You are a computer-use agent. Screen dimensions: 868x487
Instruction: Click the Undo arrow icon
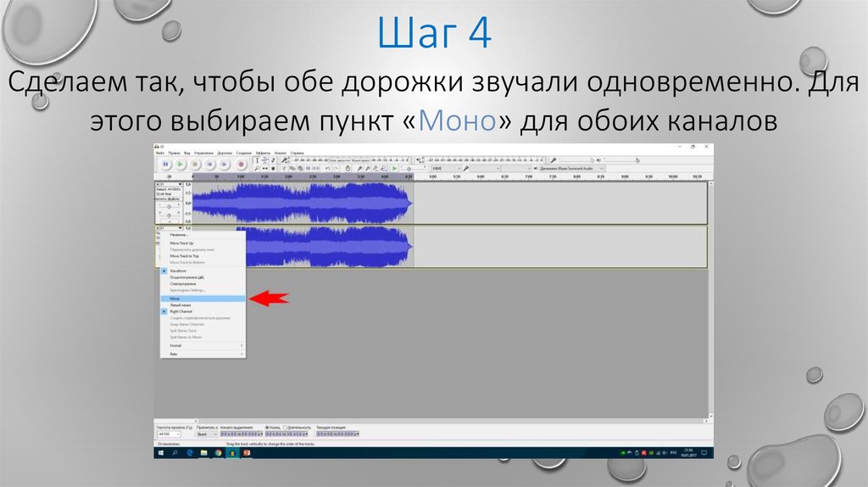click(x=328, y=169)
